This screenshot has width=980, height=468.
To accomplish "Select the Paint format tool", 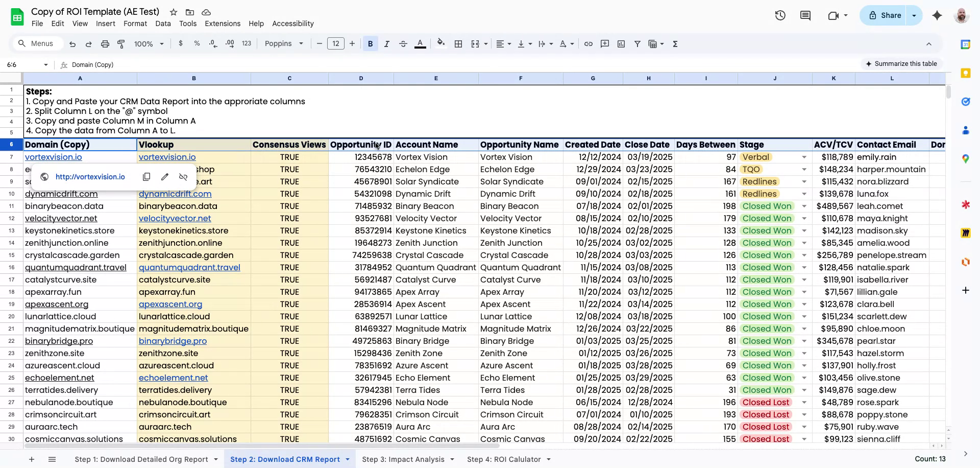I will pos(121,43).
